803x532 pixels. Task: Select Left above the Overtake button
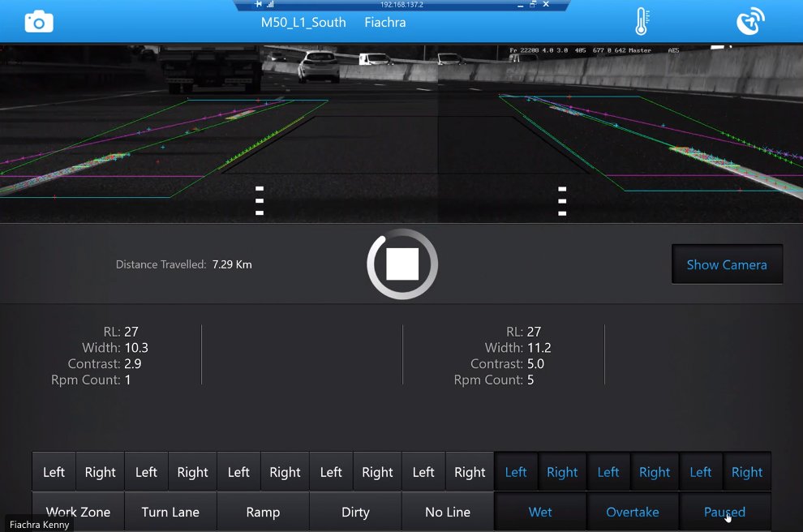pos(608,471)
